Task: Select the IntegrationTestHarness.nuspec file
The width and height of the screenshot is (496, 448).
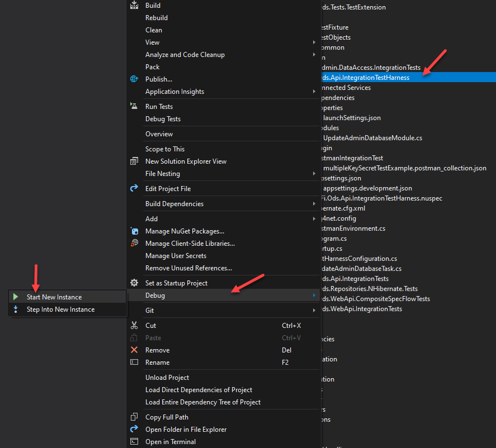Action: point(382,198)
